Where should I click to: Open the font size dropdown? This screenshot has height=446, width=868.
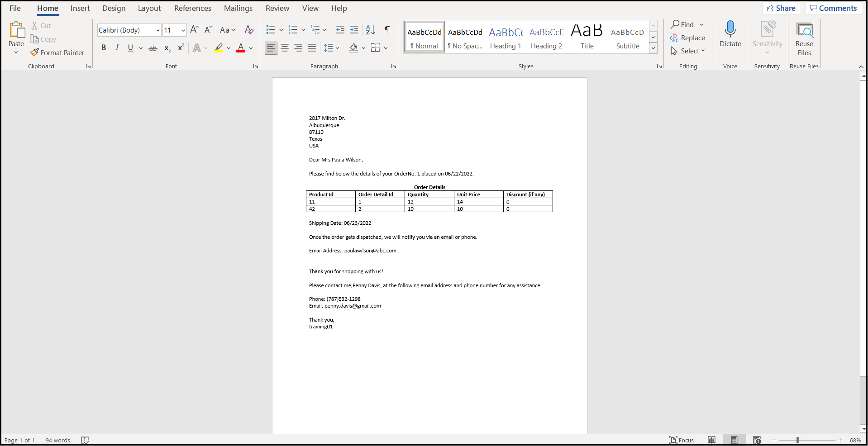coord(183,30)
